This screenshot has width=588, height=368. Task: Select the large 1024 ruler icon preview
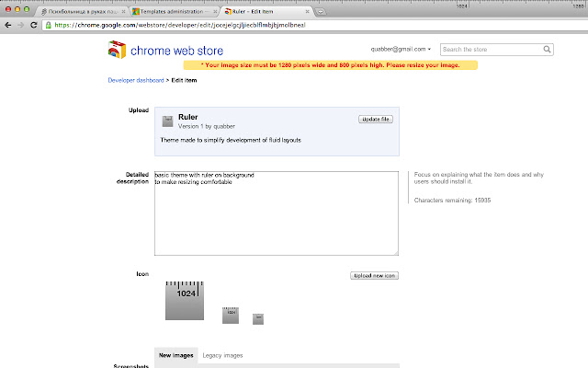click(x=185, y=301)
